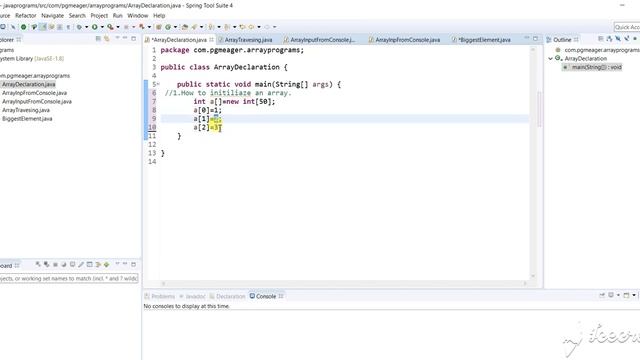This screenshot has width=640, height=360.
Task: Click Link with Editor icon in Package Explorer
Action: 107,38
